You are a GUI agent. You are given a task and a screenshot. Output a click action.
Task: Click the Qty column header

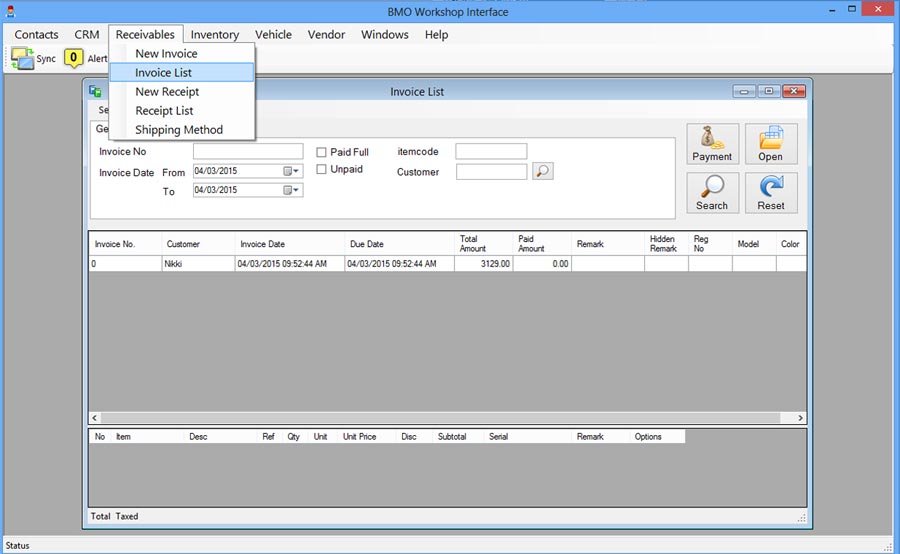tap(295, 437)
